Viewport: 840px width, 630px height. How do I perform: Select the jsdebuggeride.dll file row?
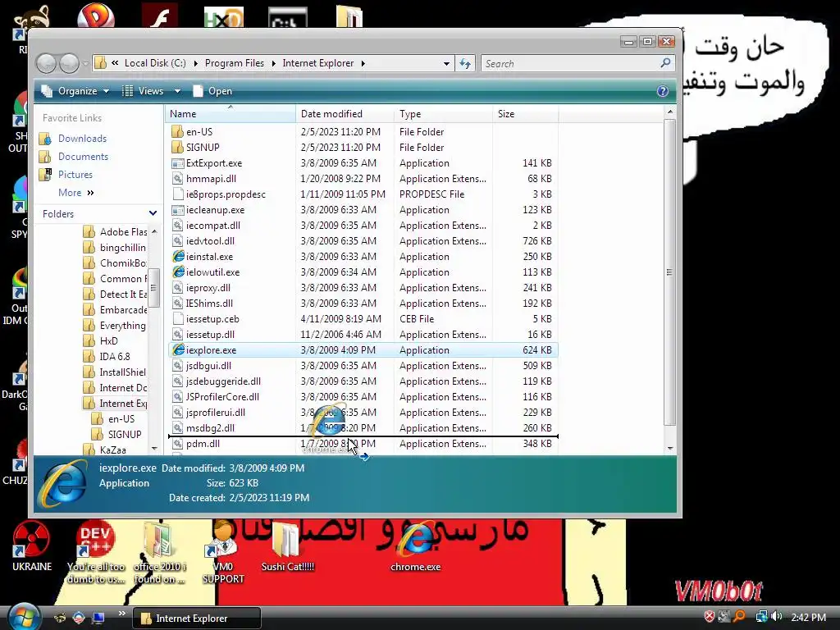pos(363,381)
